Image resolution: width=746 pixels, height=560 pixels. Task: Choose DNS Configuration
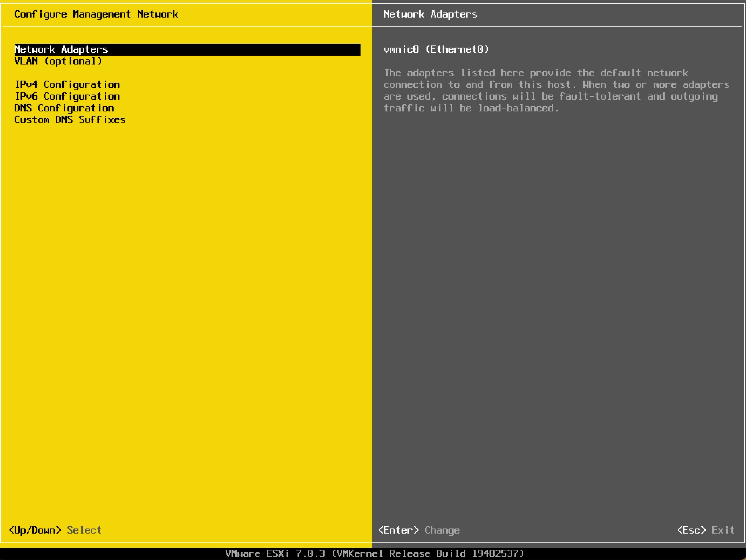click(x=64, y=108)
